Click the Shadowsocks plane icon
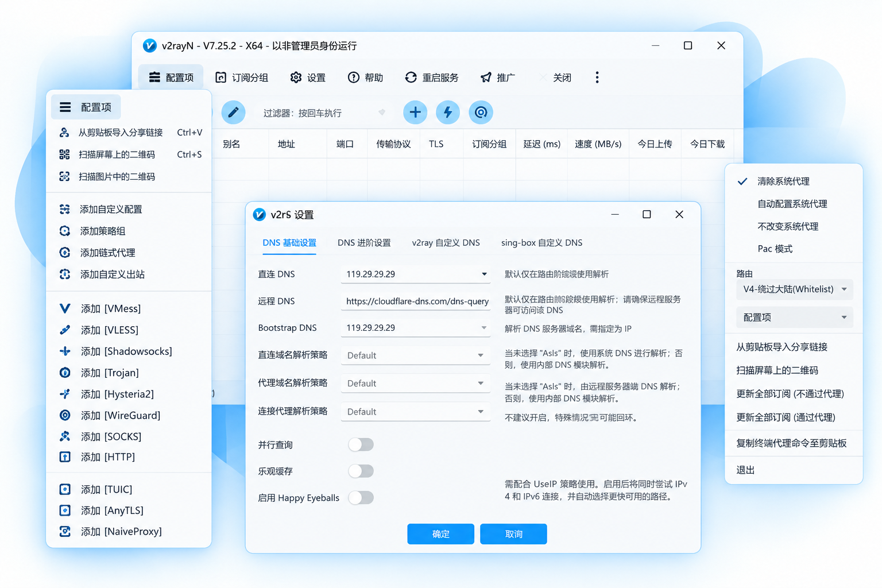 tap(65, 351)
